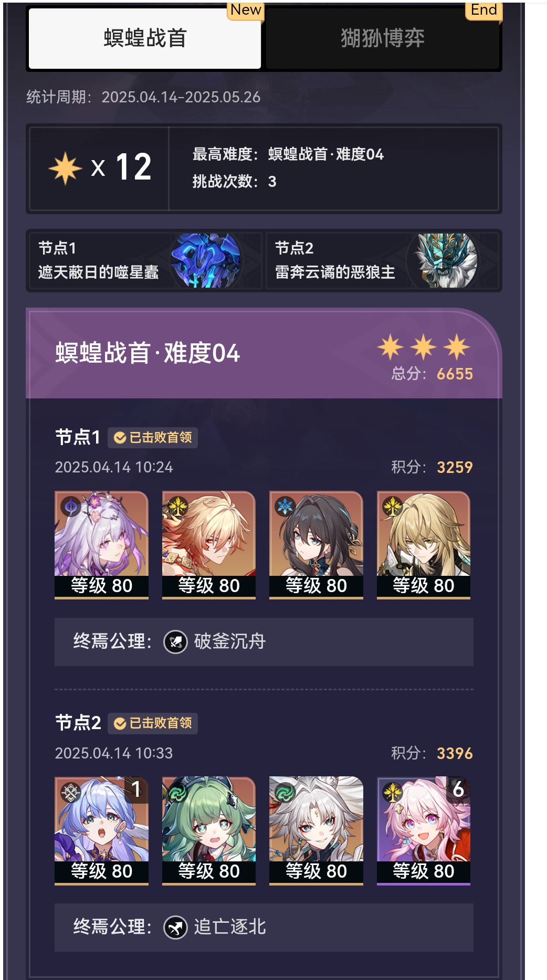Image resolution: width=547 pixels, height=980 pixels.
Task: Click the wolf lord boss portrait icon
Action: 444,260
